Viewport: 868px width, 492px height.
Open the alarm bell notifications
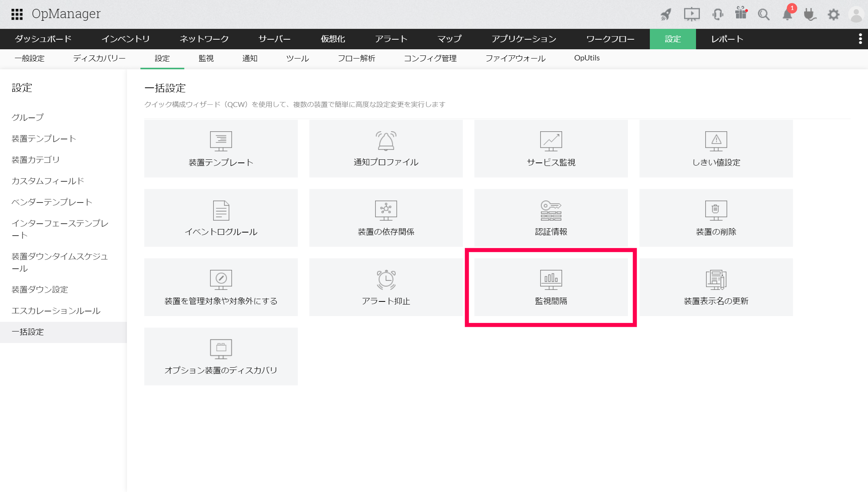[x=788, y=15]
